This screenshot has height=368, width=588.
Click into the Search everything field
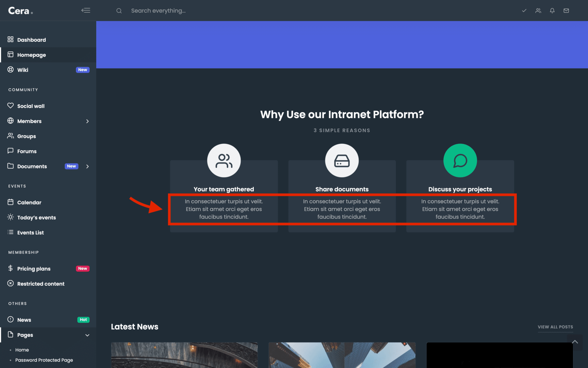click(x=229, y=11)
